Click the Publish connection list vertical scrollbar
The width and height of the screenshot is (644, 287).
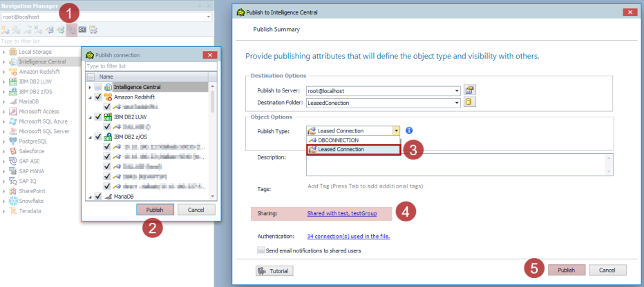tap(212, 101)
